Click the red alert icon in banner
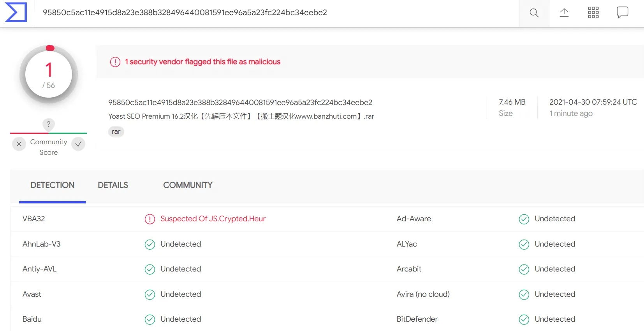This screenshot has height=331, width=644. (x=115, y=62)
